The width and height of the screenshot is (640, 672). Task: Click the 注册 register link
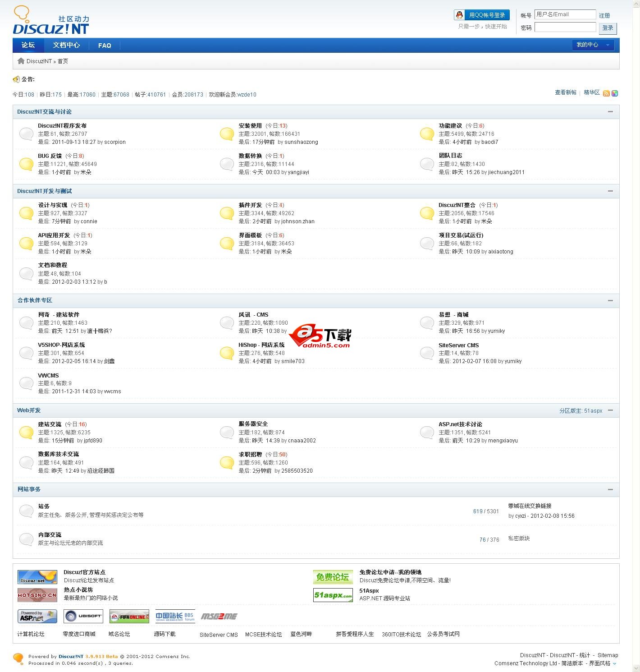pyautogui.click(x=604, y=15)
